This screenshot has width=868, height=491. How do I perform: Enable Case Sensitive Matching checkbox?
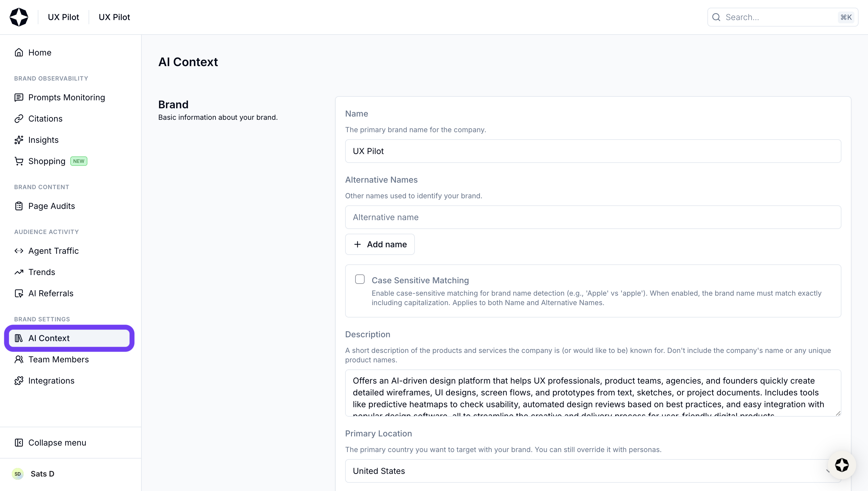pos(360,279)
